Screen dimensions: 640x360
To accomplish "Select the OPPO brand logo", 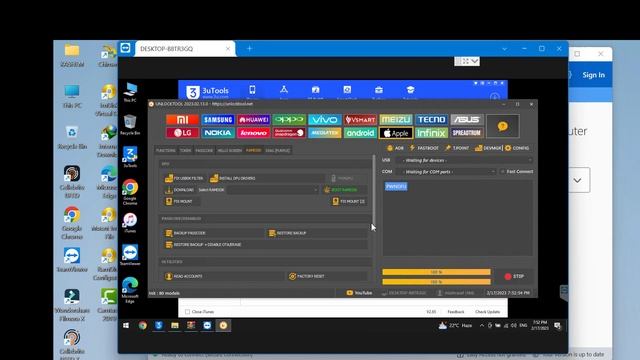I will coord(289,120).
